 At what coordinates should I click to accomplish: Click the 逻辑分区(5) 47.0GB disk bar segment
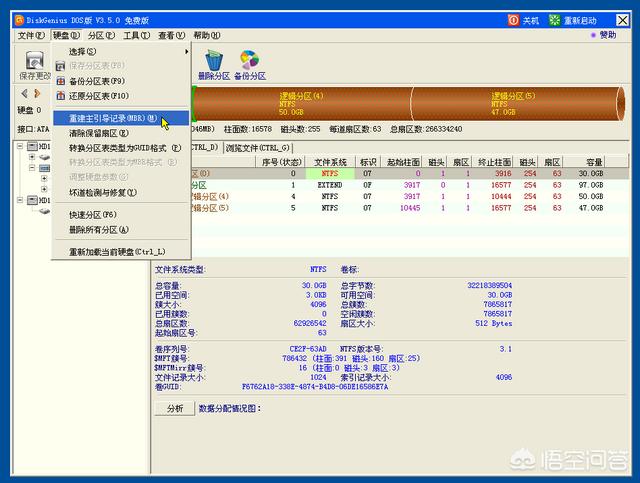click(516, 104)
